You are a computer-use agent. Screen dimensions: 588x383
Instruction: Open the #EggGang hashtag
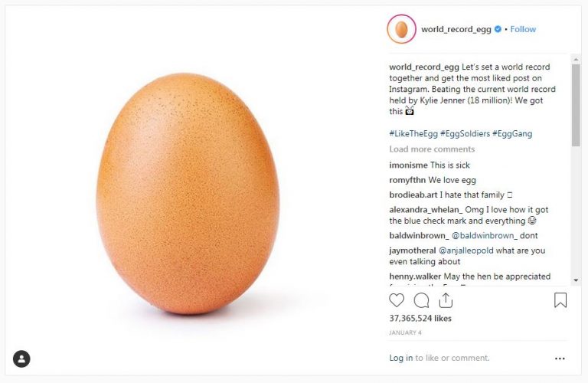pyautogui.click(x=513, y=133)
